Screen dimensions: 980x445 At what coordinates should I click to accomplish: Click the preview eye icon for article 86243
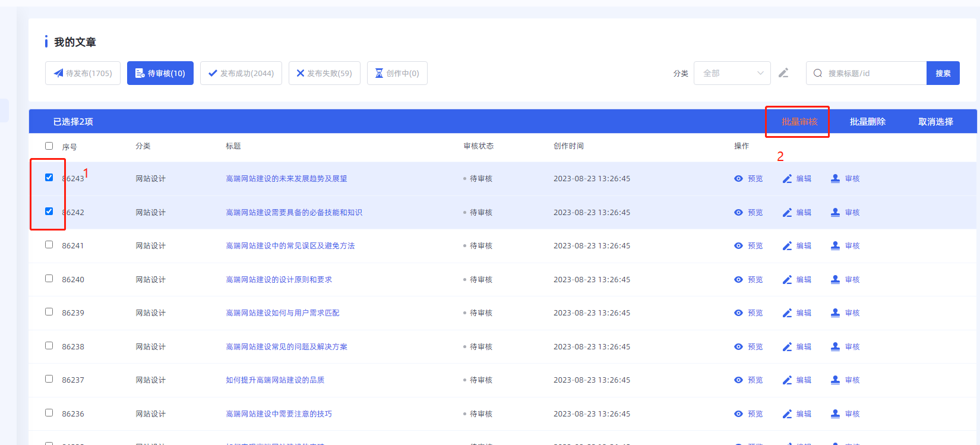738,179
